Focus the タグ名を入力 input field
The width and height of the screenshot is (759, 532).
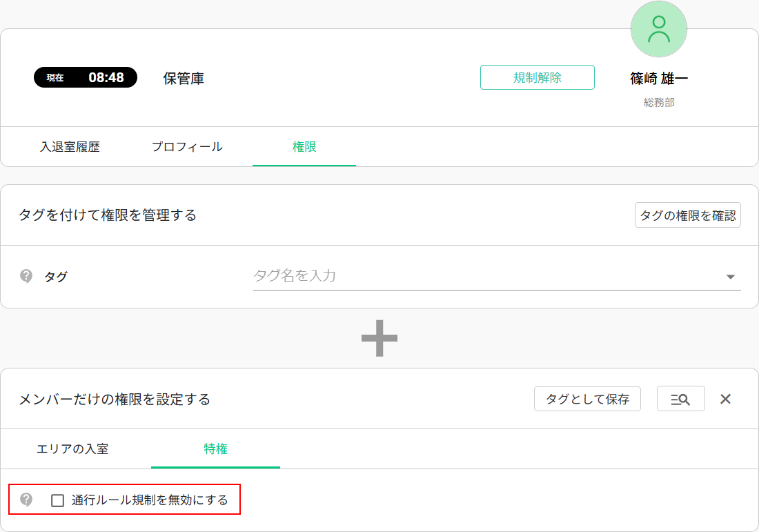pyautogui.click(x=483, y=276)
